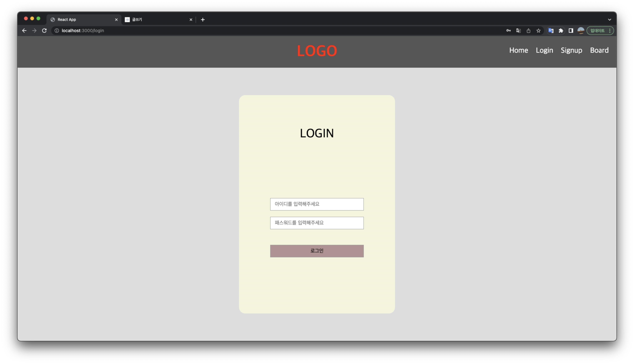Go to the Board page

coord(599,50)
